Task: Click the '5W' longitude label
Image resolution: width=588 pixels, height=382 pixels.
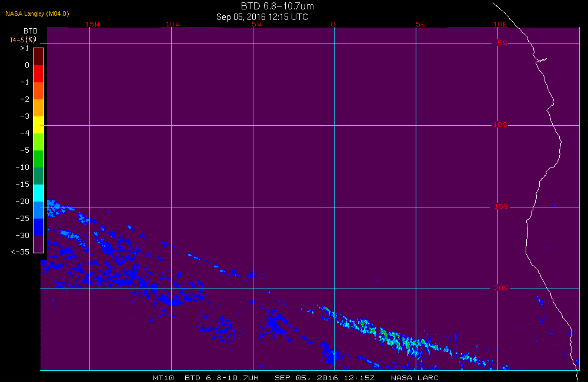Action: 257,24
